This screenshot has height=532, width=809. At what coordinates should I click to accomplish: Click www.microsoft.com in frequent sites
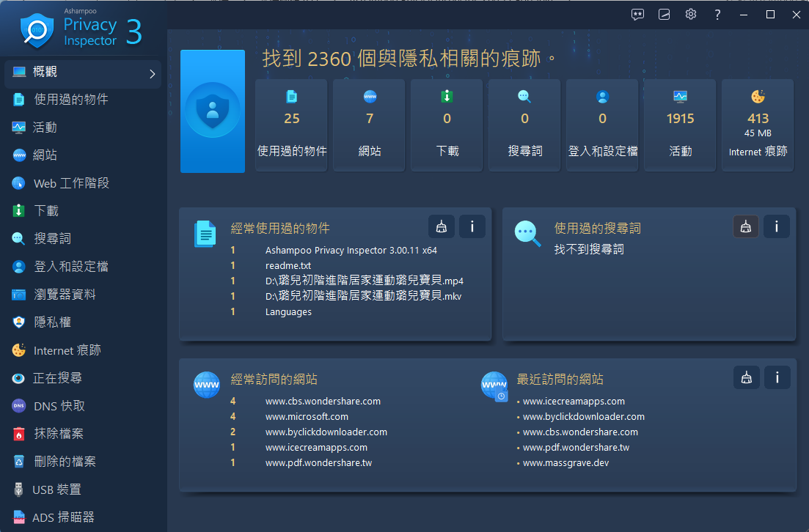(x=307, y=416)
